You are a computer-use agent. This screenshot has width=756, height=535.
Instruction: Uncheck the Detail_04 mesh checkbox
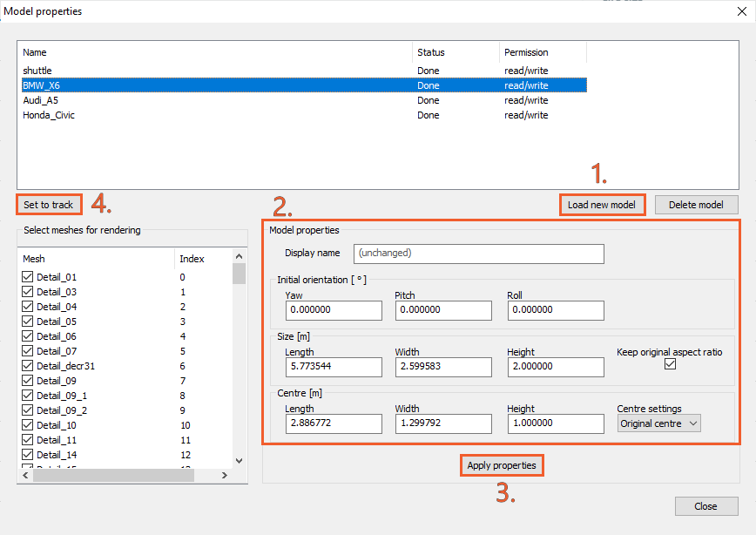point(28,307)
